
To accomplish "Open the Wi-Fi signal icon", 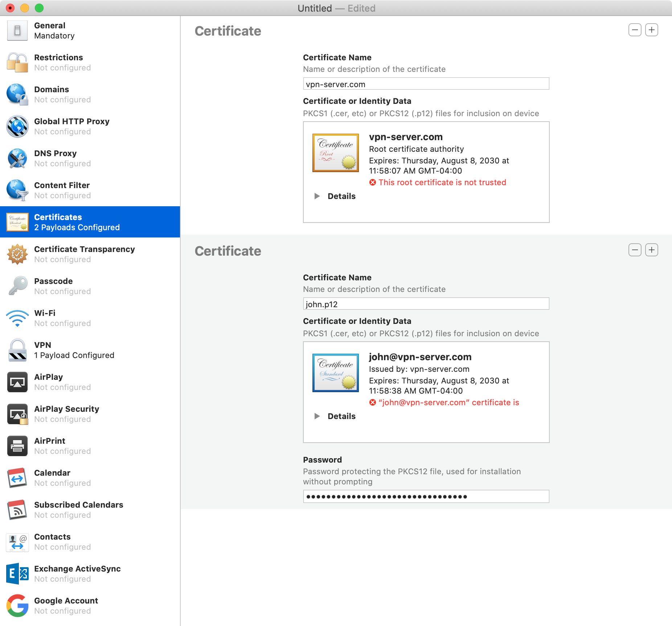I will tap(17, 318).
